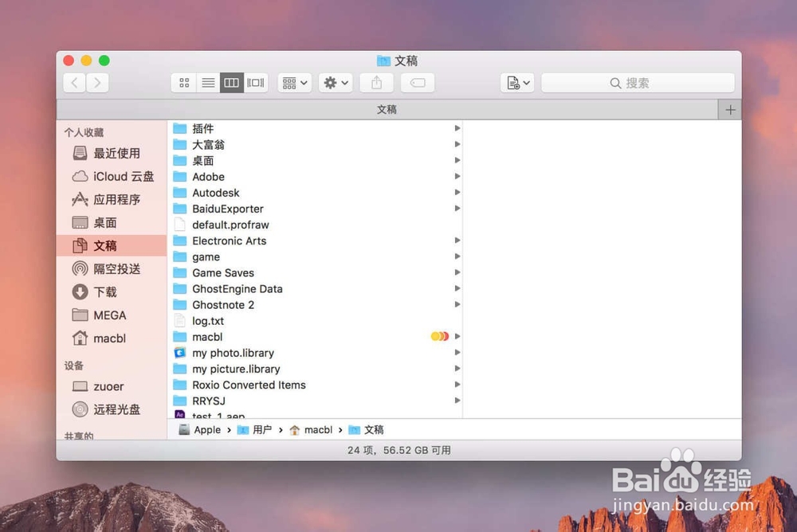This screenshot has height=532, width=797.
Task: Select the game folder
Action: click(x=315, y=256)
